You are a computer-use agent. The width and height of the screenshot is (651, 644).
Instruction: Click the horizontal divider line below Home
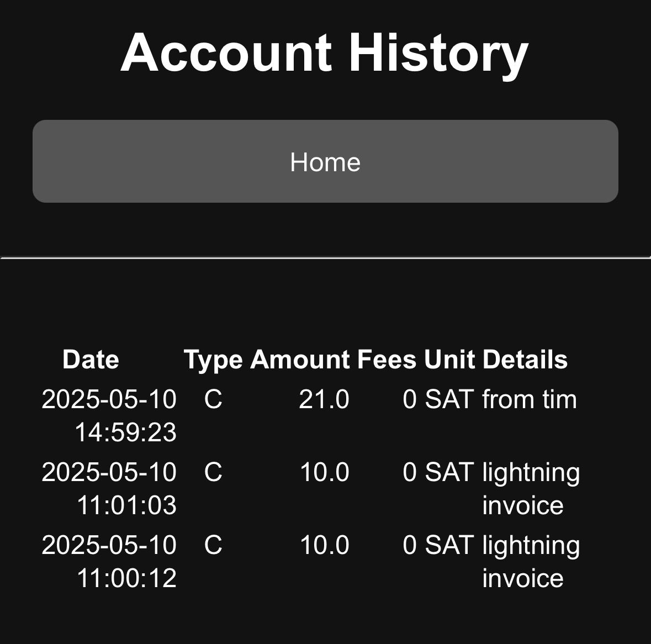(326, 258)
